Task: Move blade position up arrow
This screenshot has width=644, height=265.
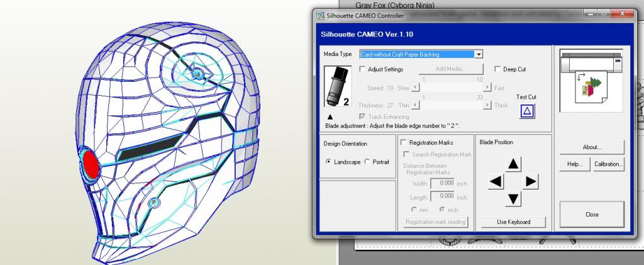Action: [x=513, y=164]
